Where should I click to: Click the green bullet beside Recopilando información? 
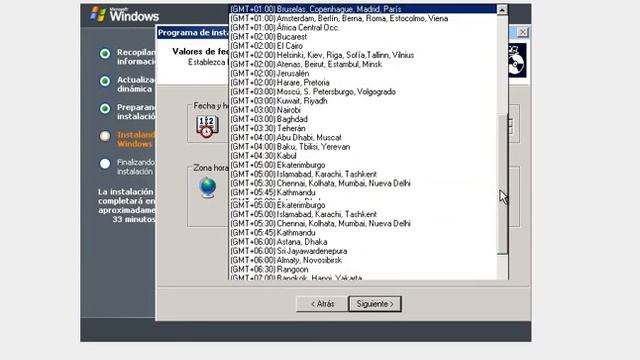[x=105, y=53]
